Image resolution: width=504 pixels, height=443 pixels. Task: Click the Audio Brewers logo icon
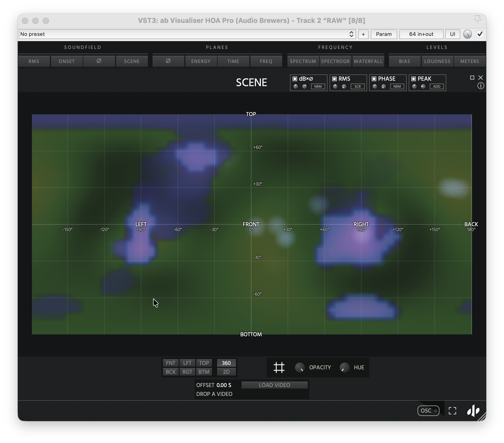(x=473, y=411)
